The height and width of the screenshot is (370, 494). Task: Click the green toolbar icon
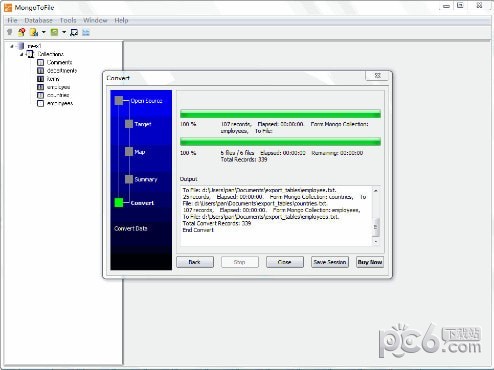(54, 32)
